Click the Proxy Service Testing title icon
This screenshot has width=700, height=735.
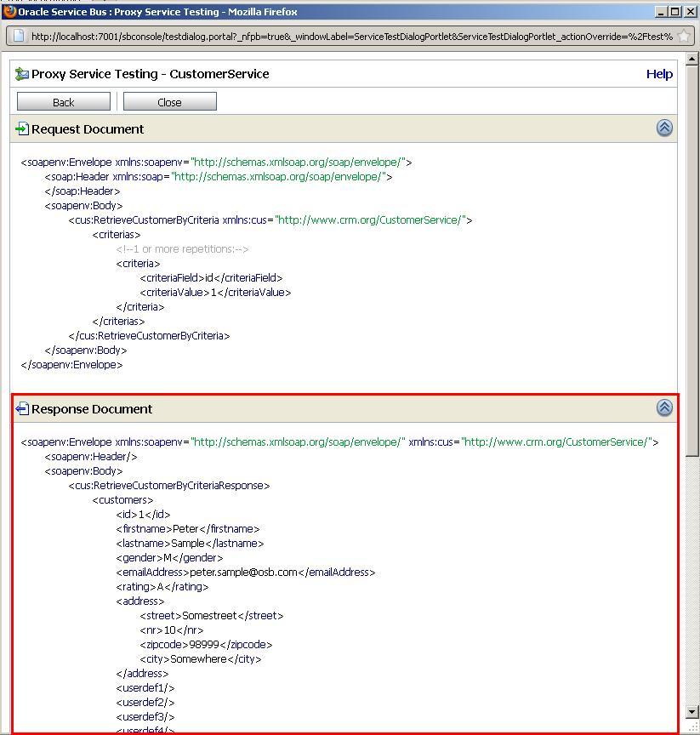click(x=22, y=74)
